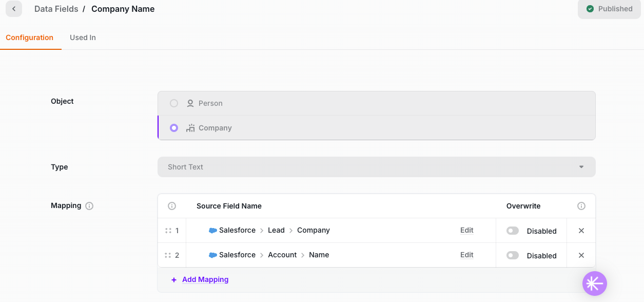Viewport: 644px width, 302px height.
Task: Click the Salesforce cloud icon in the Lead row
Action: click(213, 231)
